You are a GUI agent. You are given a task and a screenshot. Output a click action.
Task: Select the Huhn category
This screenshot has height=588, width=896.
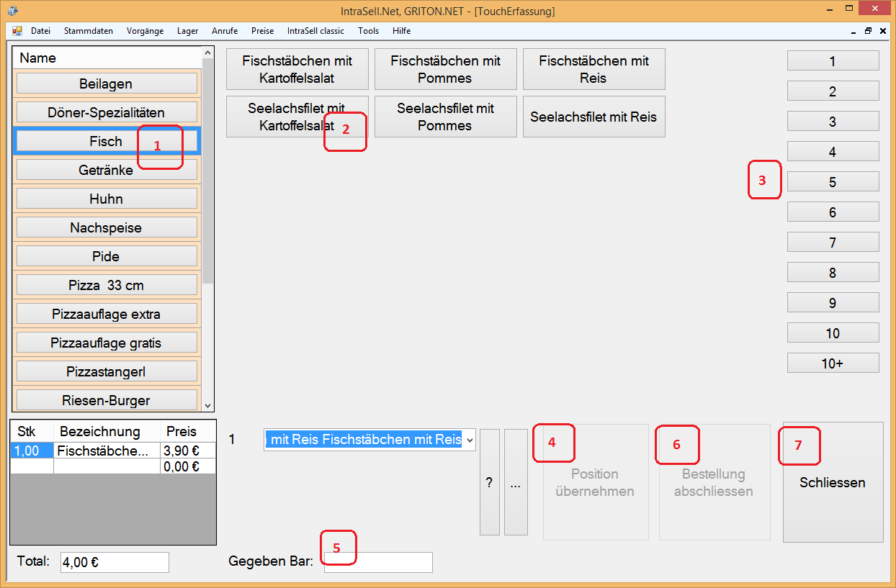click(x=107, y=199)
